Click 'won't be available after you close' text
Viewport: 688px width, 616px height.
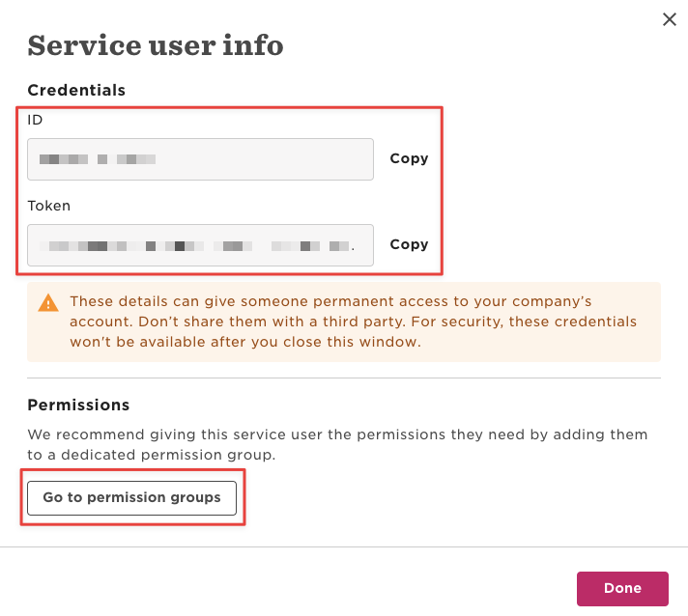click(x=218, y=342)
